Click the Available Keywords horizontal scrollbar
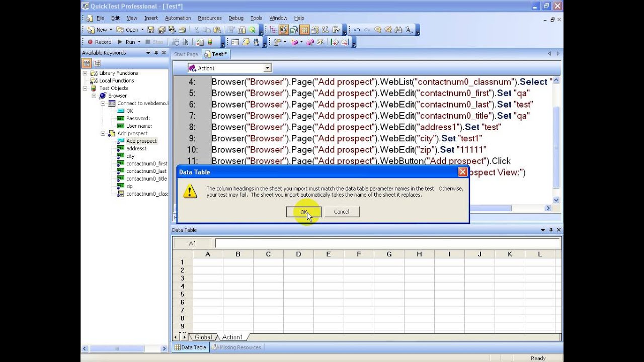Viewport: 644px width, 362px height. (123, 348)
